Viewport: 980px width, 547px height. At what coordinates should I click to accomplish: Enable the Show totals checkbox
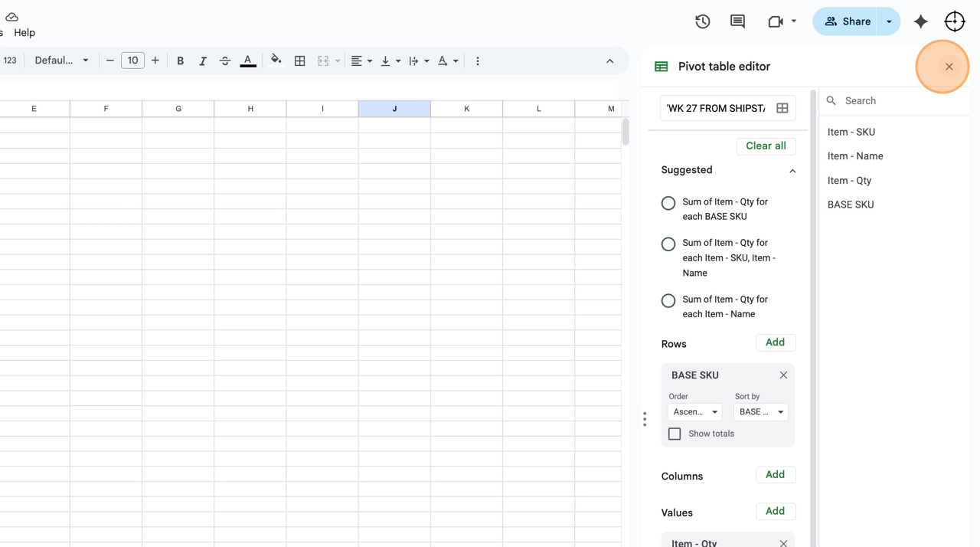(x=675, y=434)
